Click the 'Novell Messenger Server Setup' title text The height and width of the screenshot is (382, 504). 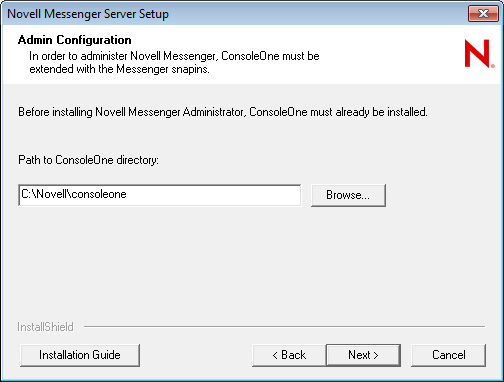tap(88, 14)
